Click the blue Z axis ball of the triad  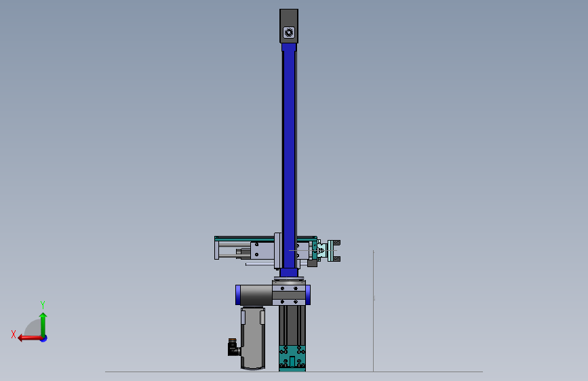tap(44, 338)
